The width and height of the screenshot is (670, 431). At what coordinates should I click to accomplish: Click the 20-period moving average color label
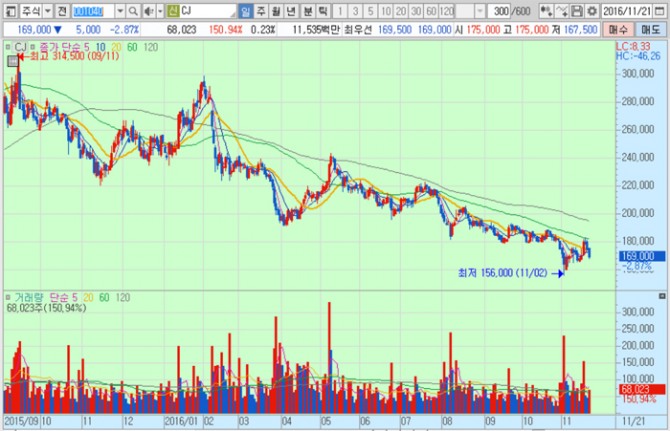116,47
